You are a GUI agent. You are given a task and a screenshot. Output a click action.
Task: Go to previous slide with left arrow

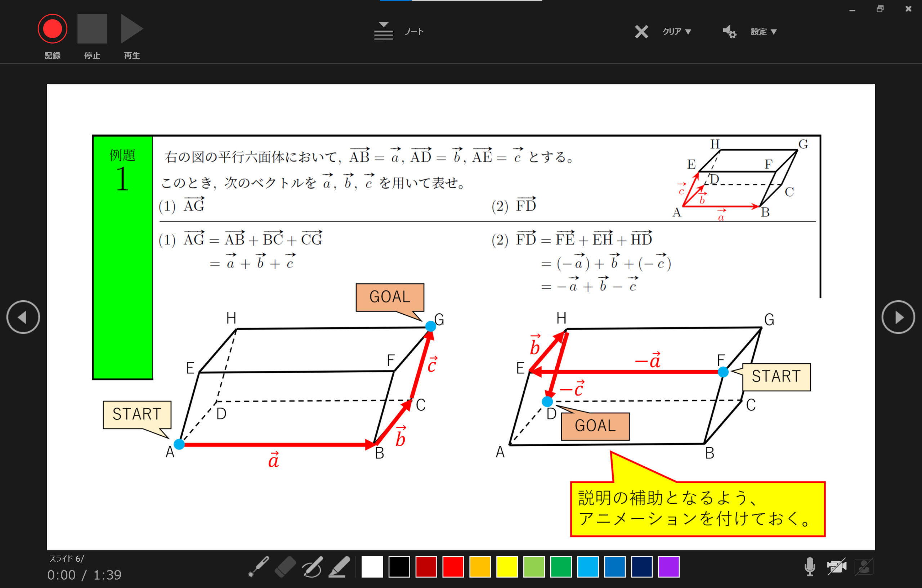tap(23, 317)
